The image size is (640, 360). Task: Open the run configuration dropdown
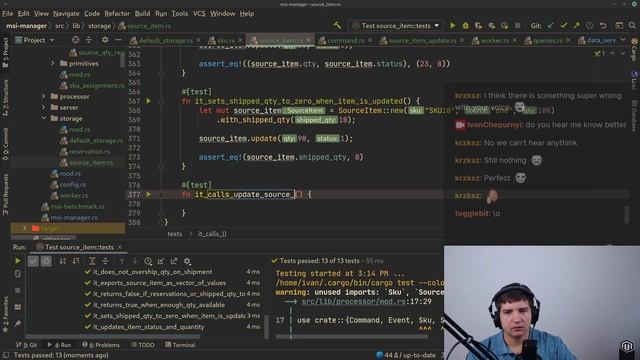396,26
